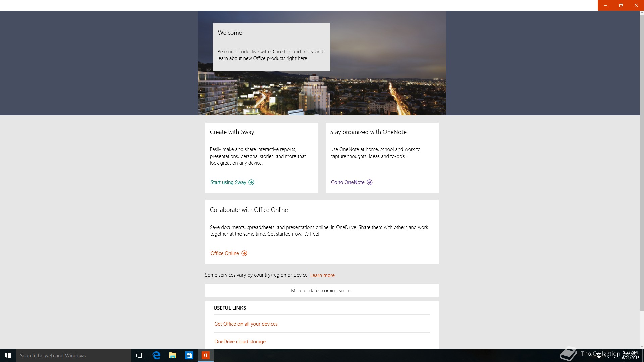The image size is (644, 362).
Task: Click in Search the web and Windows box
Action: 74,355
